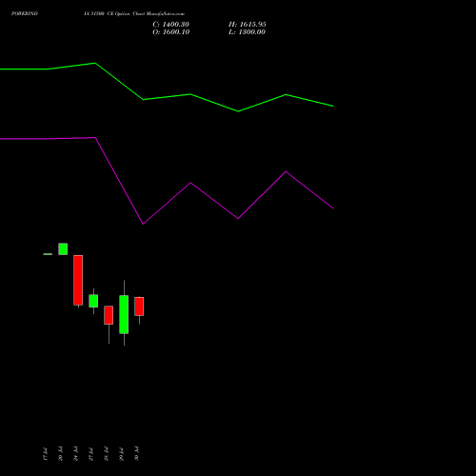The width and height of the screenshot is (476, 476).
Task: Click the 29 Jul date axis label
Action: (121, 454)
